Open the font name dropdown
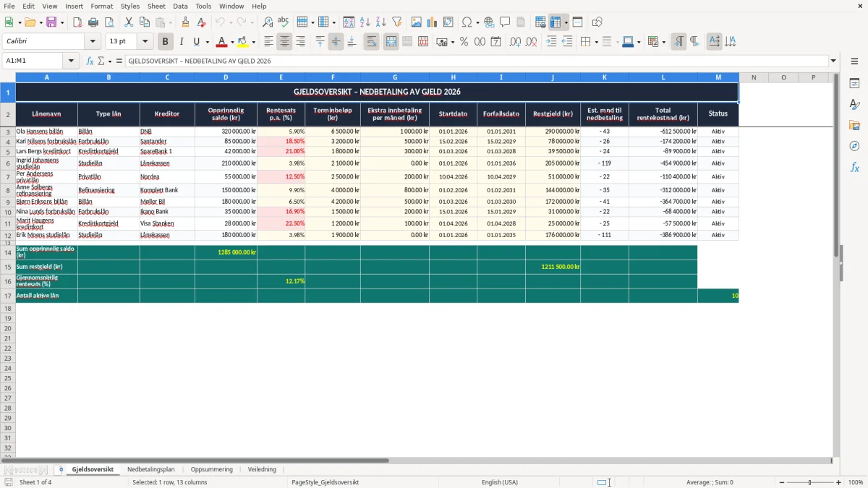 click(x=93, y=42)
